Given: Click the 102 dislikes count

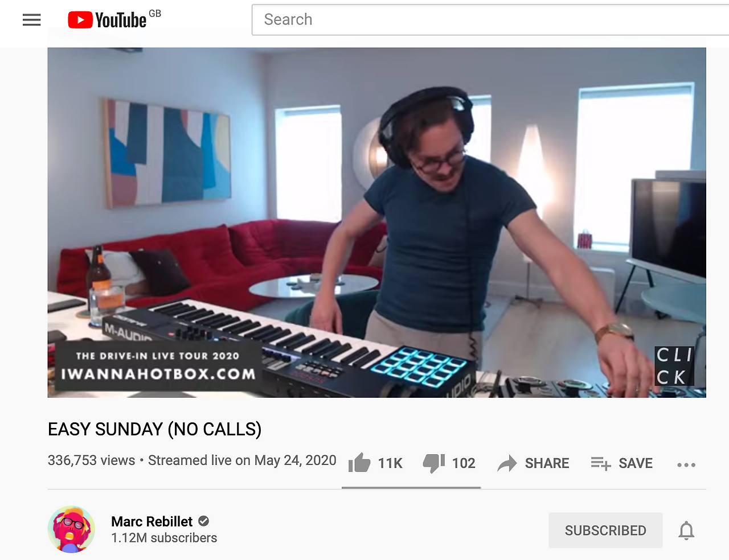Looking at the screenshot, I should 464,463.
